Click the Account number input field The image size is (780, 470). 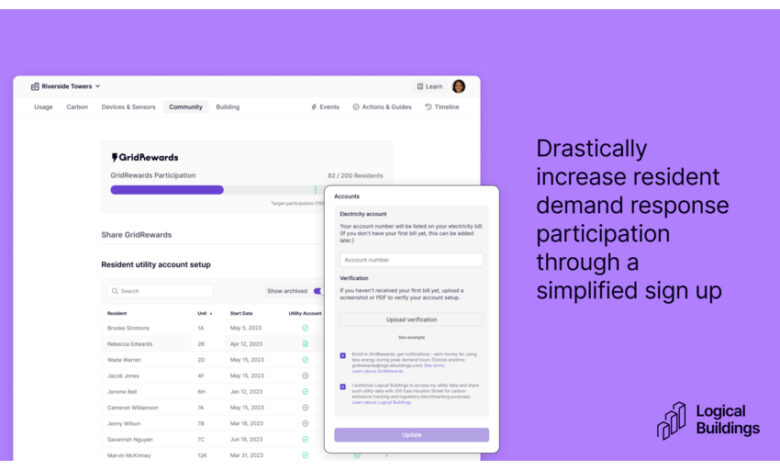411,260
